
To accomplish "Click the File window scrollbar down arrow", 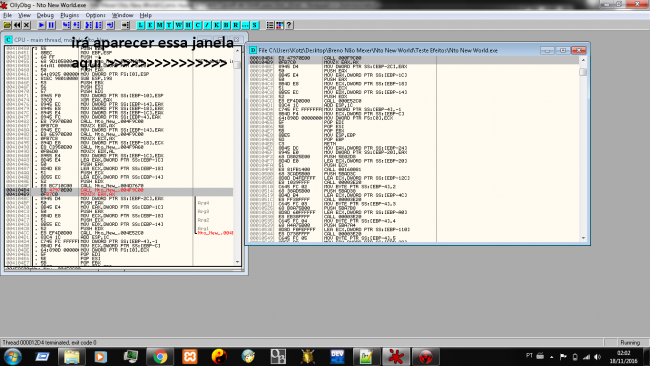I will [583, 238].
